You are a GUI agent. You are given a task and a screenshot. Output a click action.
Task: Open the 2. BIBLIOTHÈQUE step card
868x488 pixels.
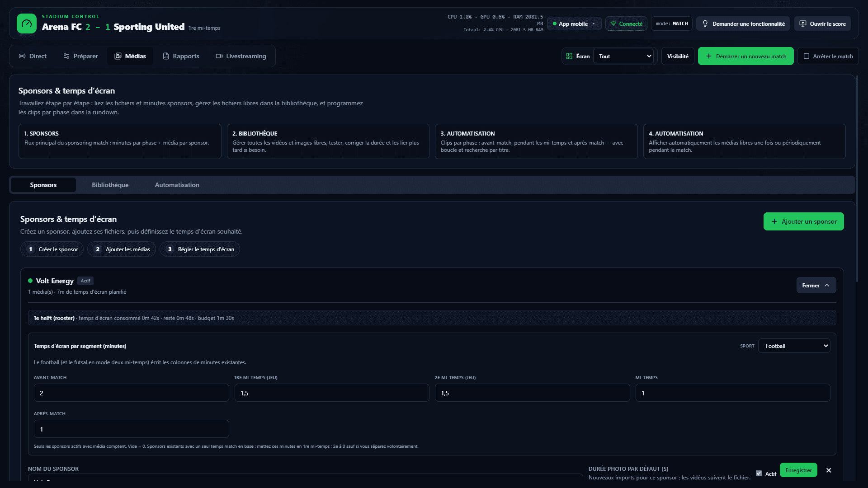point(328,141)
